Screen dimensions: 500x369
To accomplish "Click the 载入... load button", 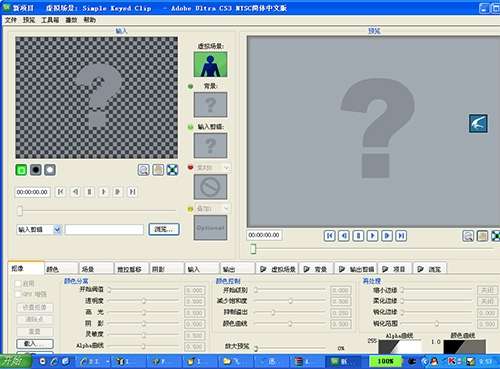I will [35, 343].
